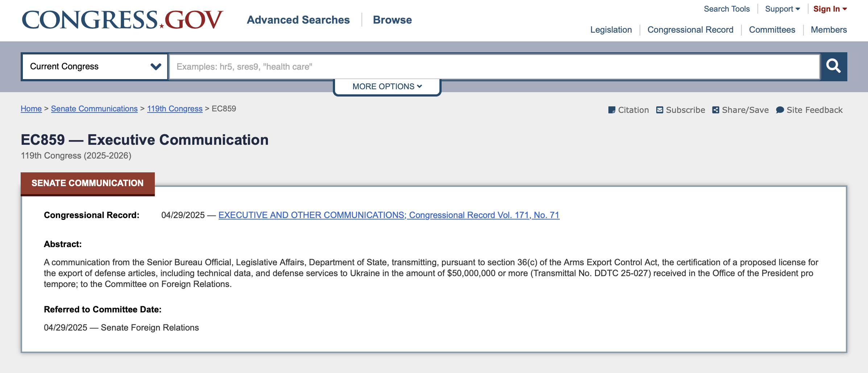Select the SENATE COMMUNICATION tab
This screenshot has height=373, width=868.
point(88,183)
